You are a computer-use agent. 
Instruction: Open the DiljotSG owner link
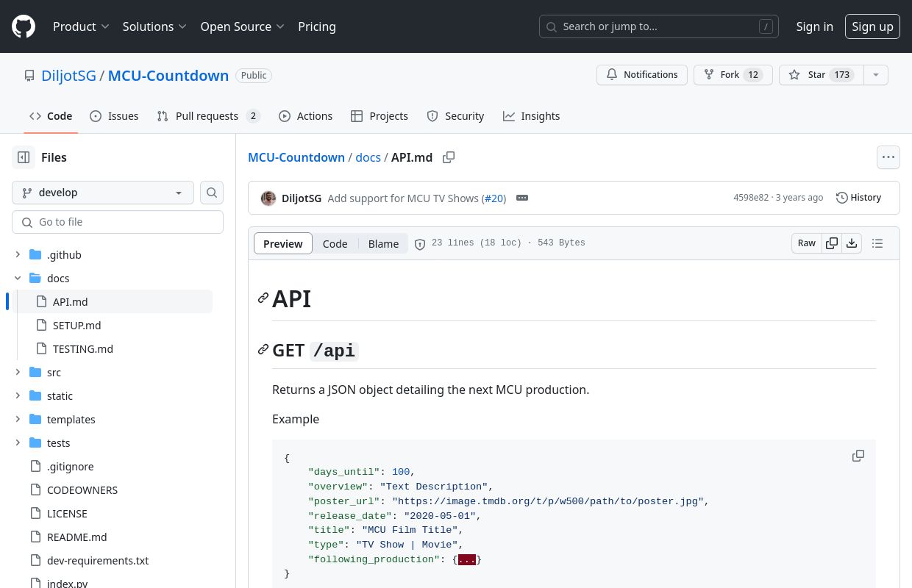coord(68,76)
